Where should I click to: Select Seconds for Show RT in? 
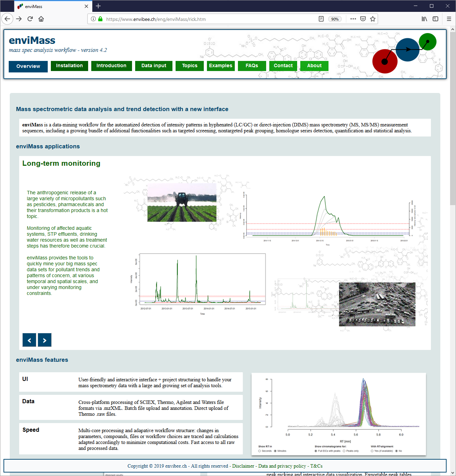point(260,451)
